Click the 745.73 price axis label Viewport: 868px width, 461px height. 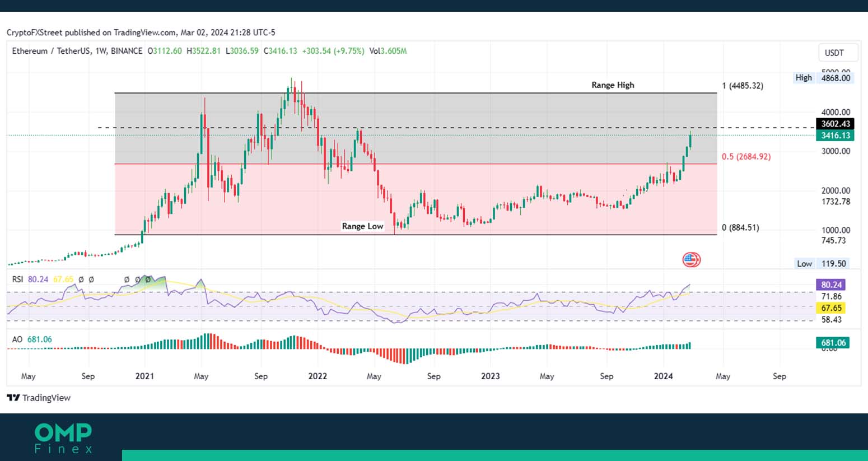point(833,241)
